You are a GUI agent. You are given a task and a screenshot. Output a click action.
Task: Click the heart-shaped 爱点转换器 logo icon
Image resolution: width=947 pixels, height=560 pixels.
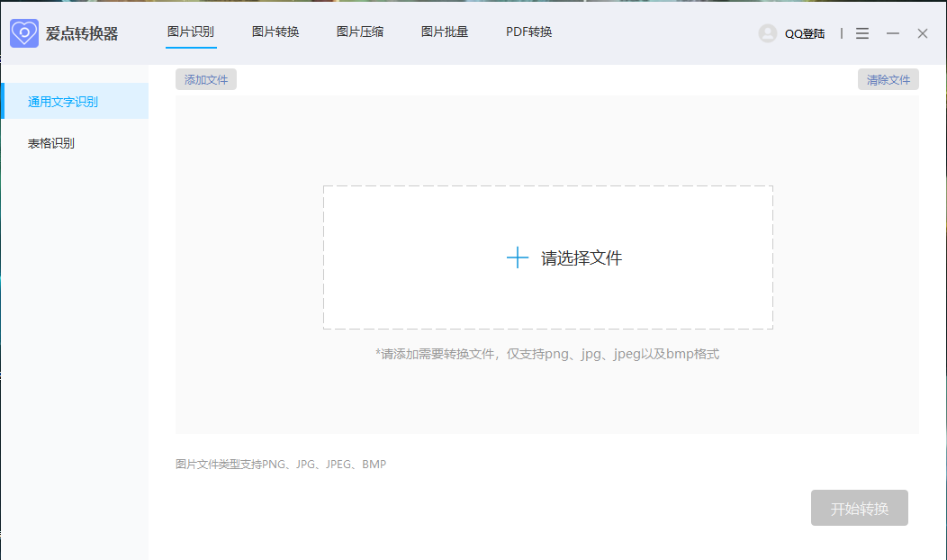coord(23,32)
